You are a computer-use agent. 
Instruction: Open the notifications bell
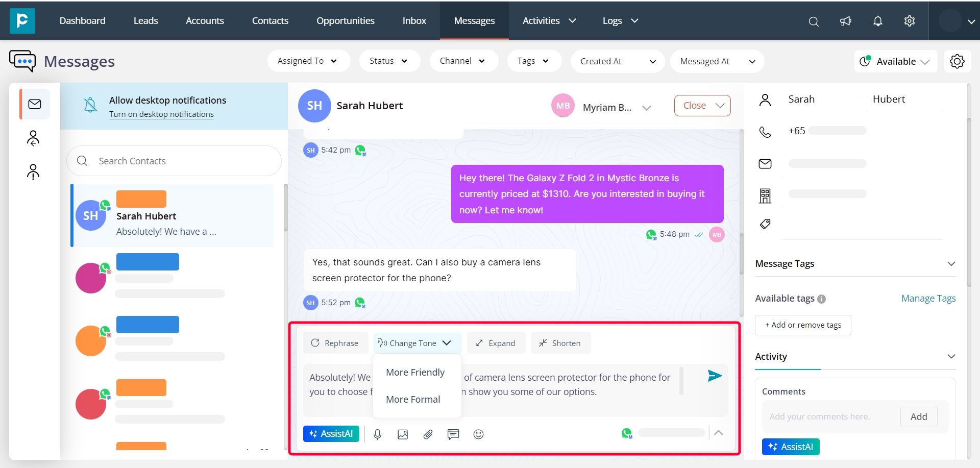(878, 21)
